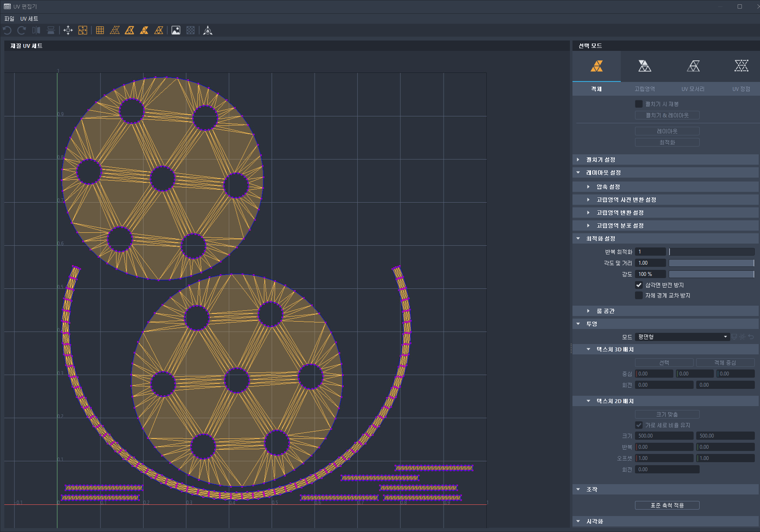Screen dimensions: 760x532
Task: Expand the 펼치기 설정 section
Action: pyautogui.click(x=666, y=160)
